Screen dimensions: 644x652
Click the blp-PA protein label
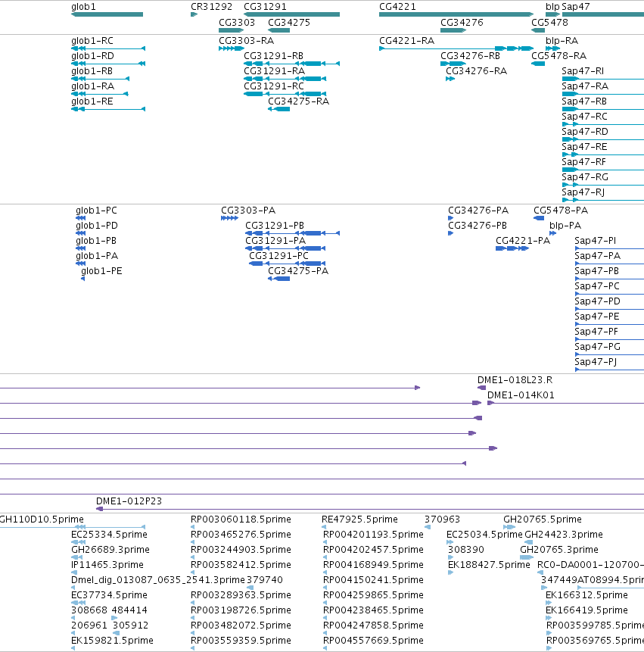565,226
